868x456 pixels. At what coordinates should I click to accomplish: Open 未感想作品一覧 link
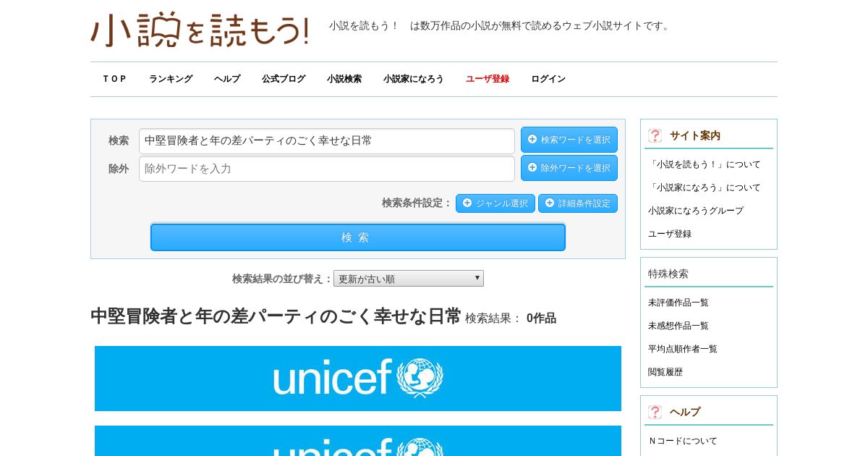pyautogui.click(x=678, y=326)
